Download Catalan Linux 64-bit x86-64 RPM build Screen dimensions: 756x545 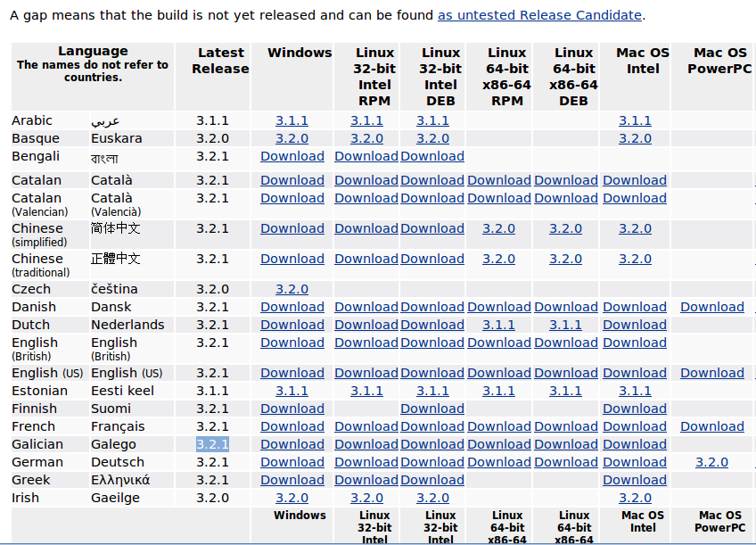498,180
